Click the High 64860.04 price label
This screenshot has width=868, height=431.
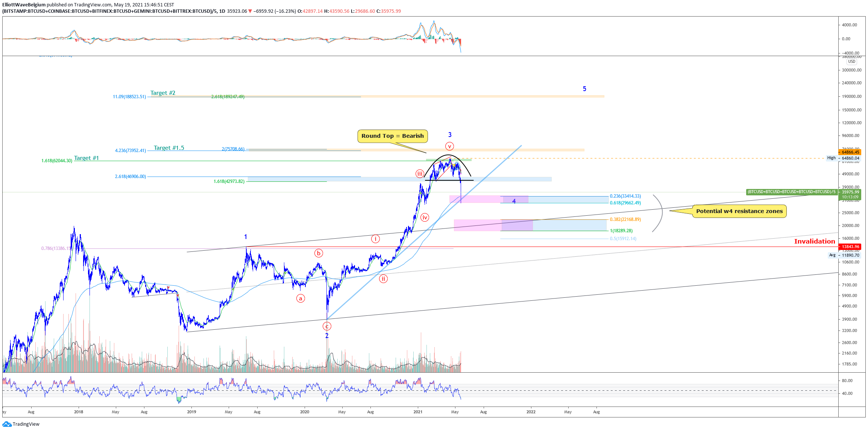pyautogui.click(x=843, y=158)
